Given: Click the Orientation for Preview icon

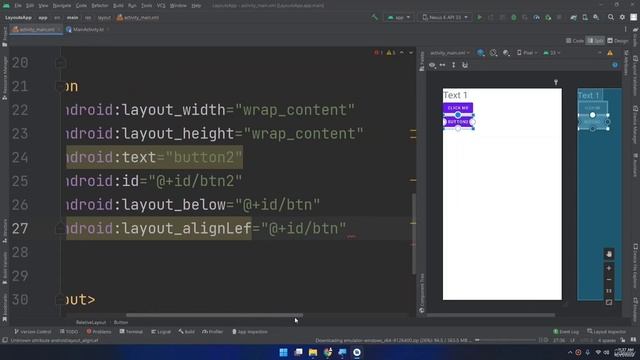Looking at the screenshot, I should (x=493, y=53).
